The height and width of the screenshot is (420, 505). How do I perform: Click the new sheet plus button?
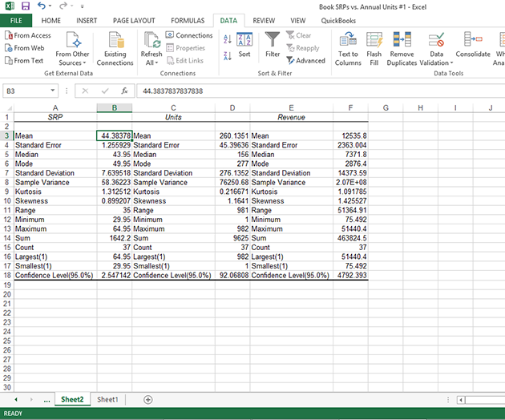click(x=147, y=399)
